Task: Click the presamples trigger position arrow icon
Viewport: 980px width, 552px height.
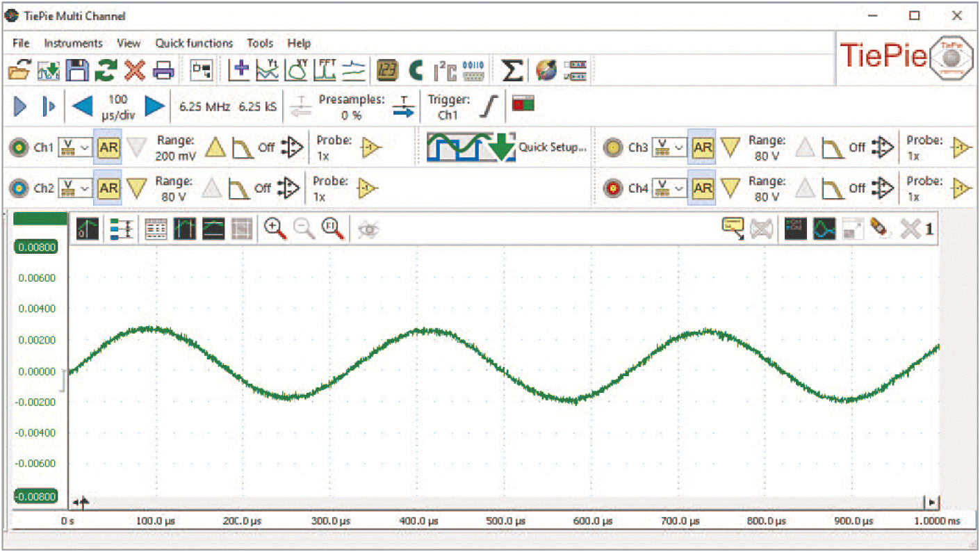Action: (x=403, y=106)
